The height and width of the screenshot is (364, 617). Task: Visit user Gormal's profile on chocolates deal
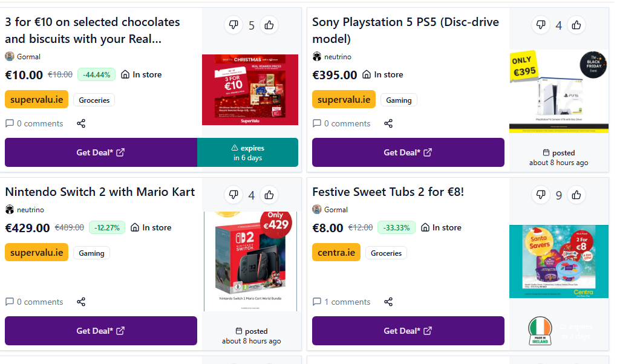28,57
